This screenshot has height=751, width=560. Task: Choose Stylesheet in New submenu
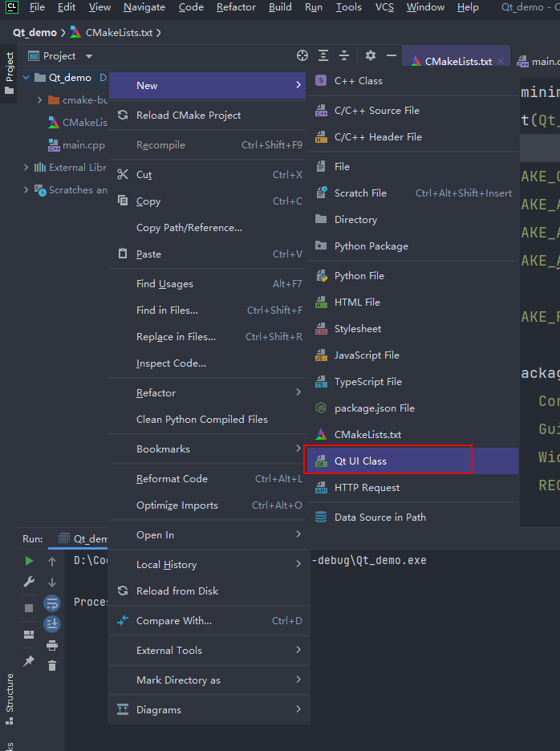click(412, 329)
